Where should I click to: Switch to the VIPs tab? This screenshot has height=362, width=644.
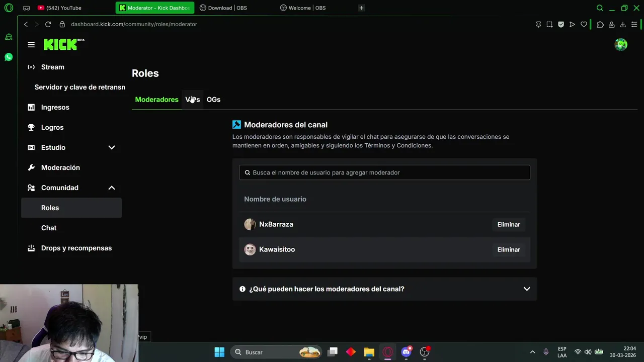point(193,100)
